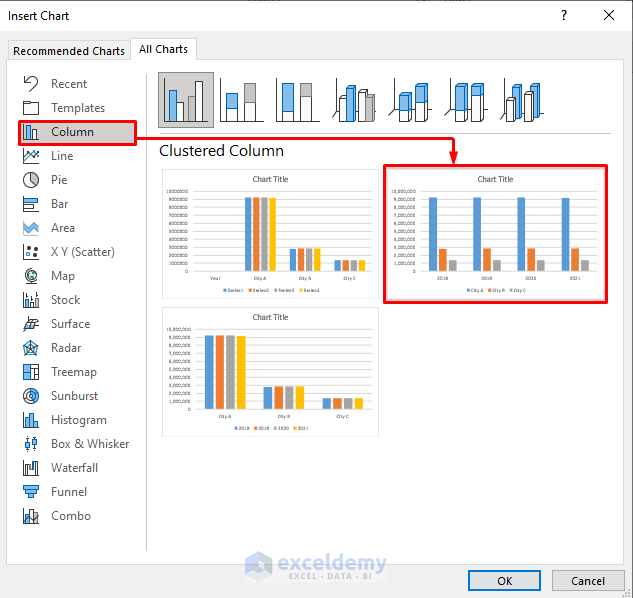
Task: Click the Waterfall chart category icon
Action: pos(31,468)
